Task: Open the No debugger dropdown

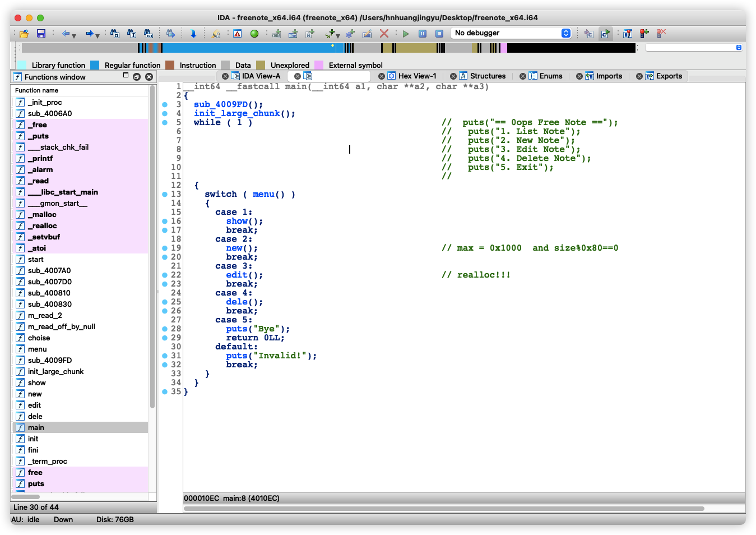Action: (511, 33)
